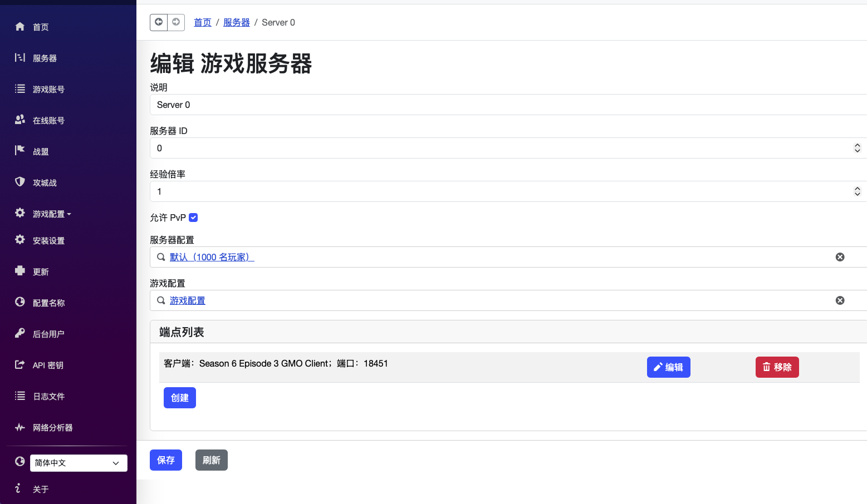Open 日志文件 in the sidebar
The image size is (867, 504).
48,397
